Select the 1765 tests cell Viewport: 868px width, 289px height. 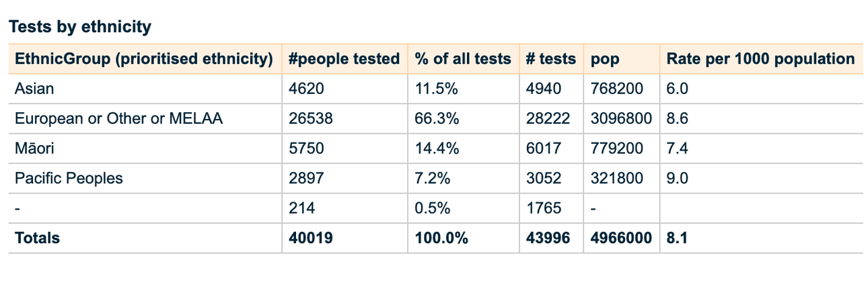543,208
